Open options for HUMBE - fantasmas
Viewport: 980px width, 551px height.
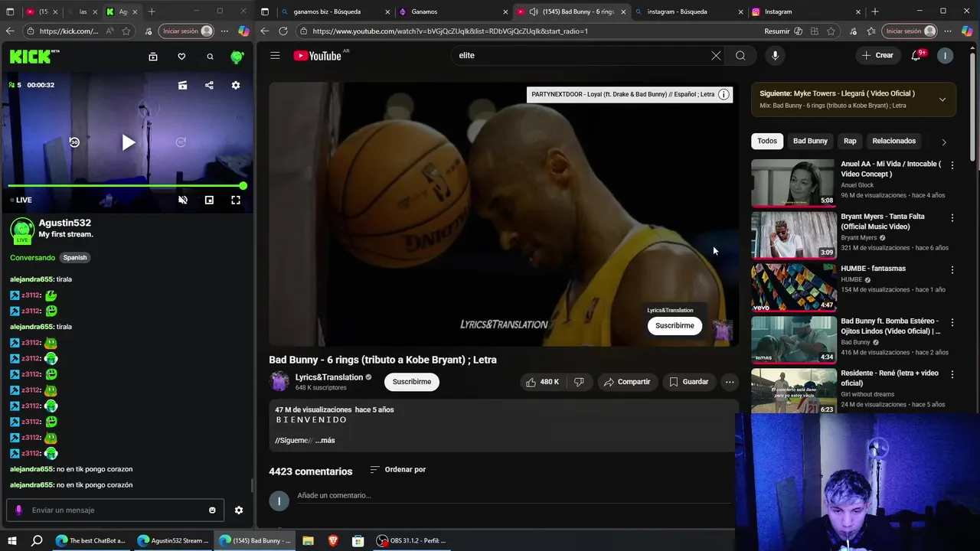tap(952, 270)
